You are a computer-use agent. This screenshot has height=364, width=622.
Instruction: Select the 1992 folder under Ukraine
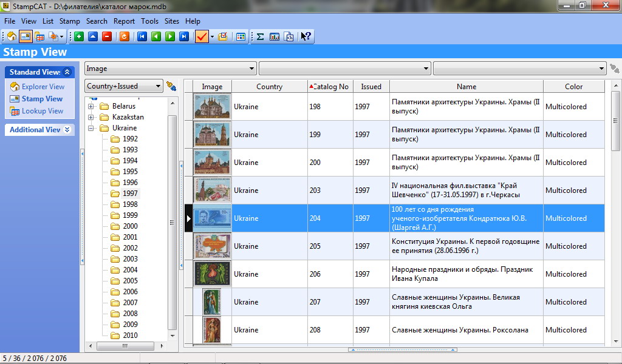(x=130, y=139)
